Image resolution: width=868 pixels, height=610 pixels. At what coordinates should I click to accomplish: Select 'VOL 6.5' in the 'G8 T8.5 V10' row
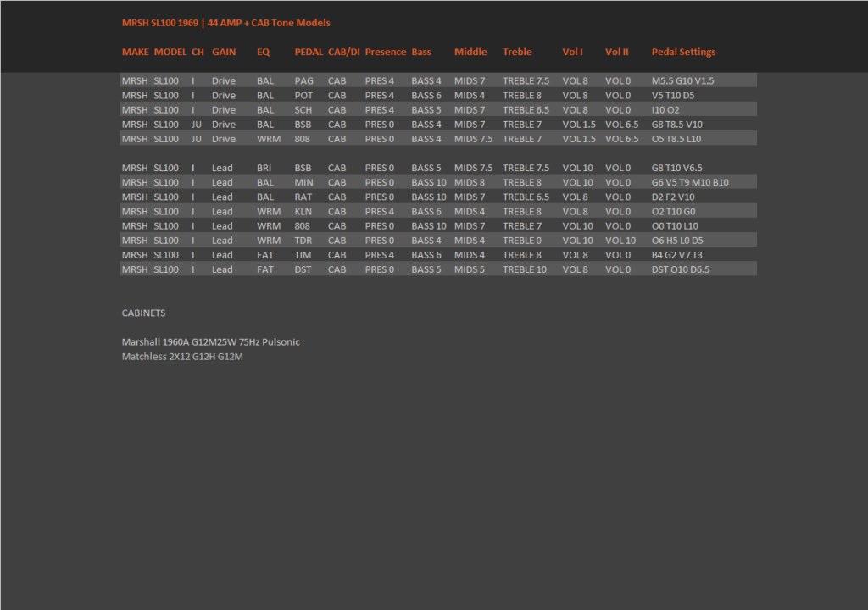coord(621,125)
